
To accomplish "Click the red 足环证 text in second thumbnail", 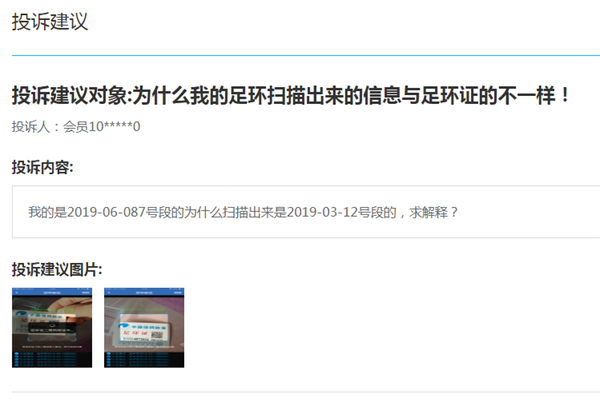I will tap(135, 333).
